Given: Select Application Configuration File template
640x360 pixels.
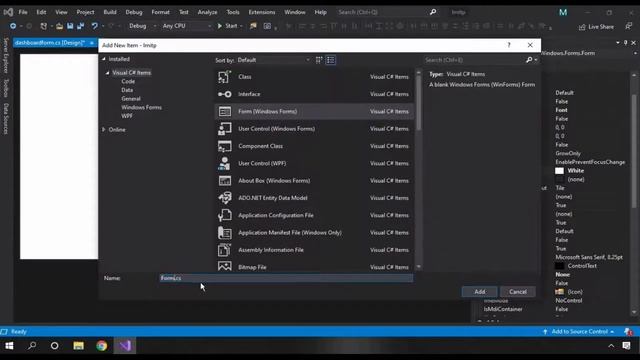Looking at the screenshot, I should point(314,215).
